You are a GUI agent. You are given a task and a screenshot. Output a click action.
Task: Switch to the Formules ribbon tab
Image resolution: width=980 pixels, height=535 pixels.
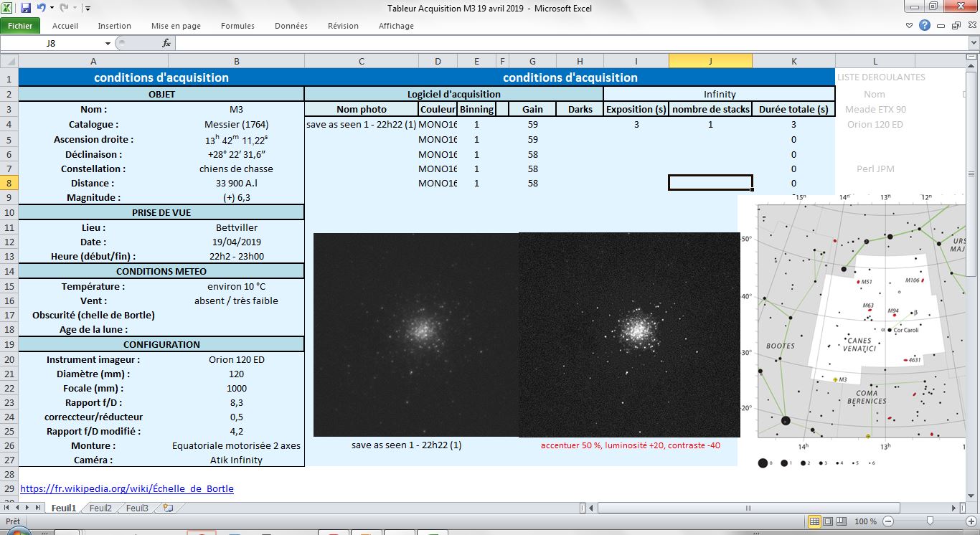(x=237, y=26)
